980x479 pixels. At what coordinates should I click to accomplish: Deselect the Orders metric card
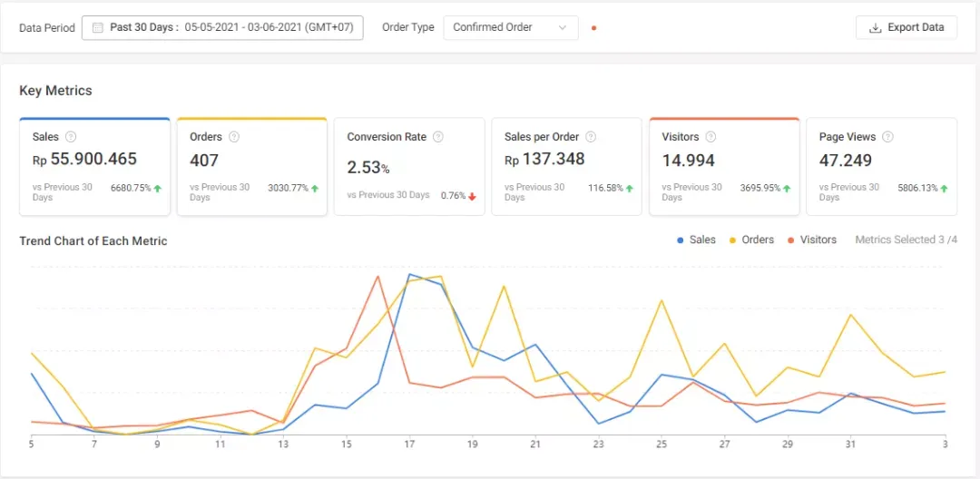pos(251,167)
